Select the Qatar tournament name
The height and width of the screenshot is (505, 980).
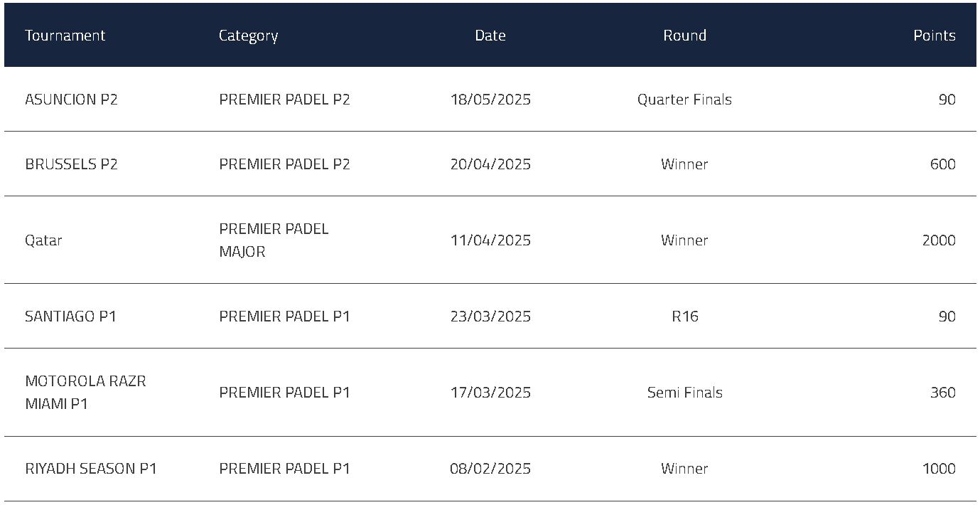coord(43,240)
